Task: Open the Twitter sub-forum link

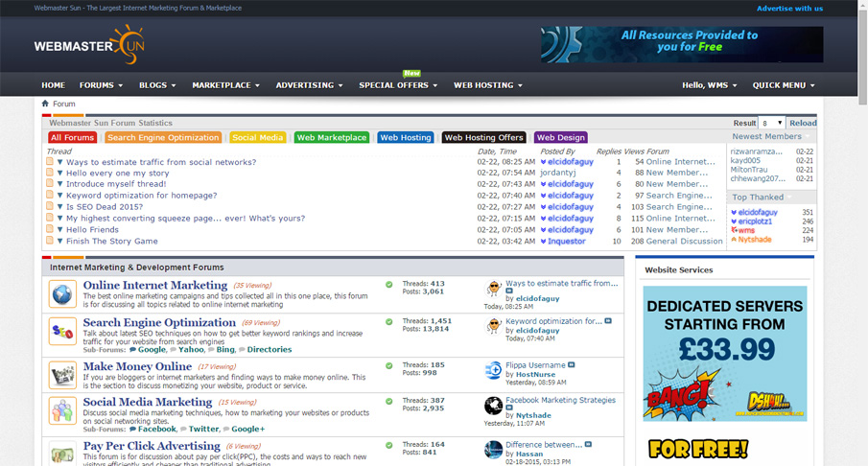Action: pos(203,429)
